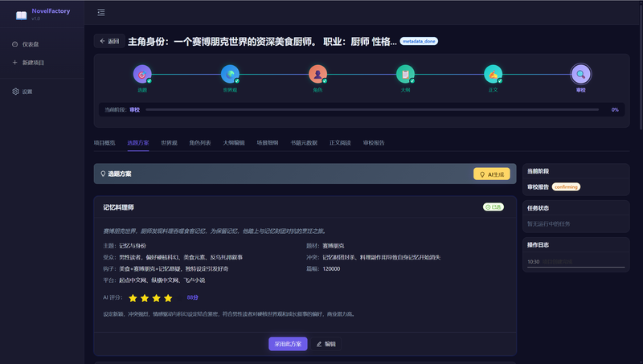
Task: Switch to the 正文阅读 tab
Action: (340, 143)
